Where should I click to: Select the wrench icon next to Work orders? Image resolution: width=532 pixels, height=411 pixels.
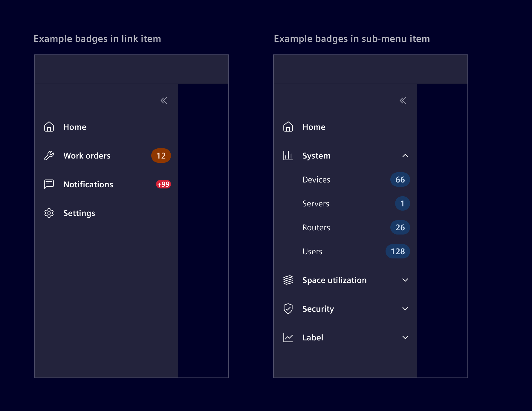(x=49, y=155)
